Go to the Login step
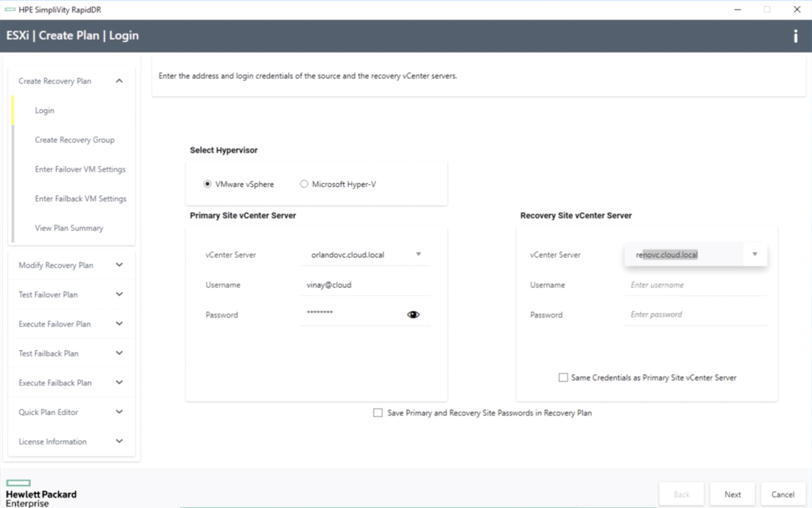This screenshot has width=812, height=508. 44,110
